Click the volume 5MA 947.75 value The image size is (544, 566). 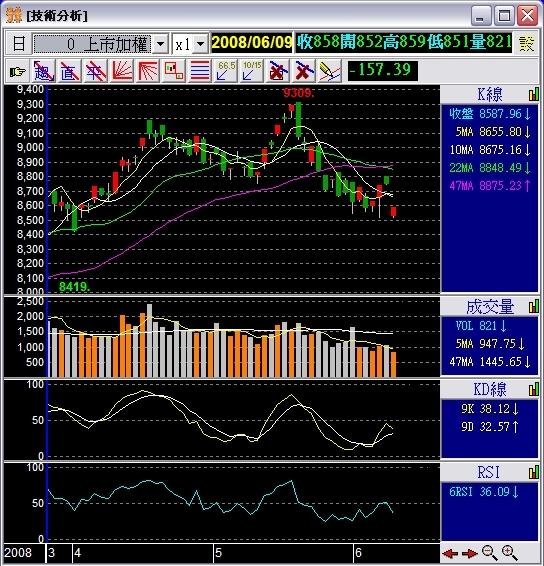[x=490, y=344]
